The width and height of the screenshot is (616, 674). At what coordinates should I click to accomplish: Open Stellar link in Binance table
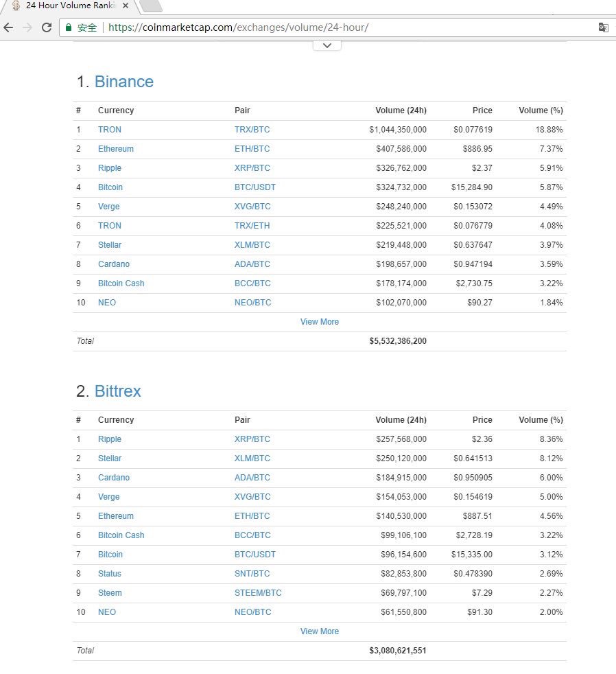110,245
